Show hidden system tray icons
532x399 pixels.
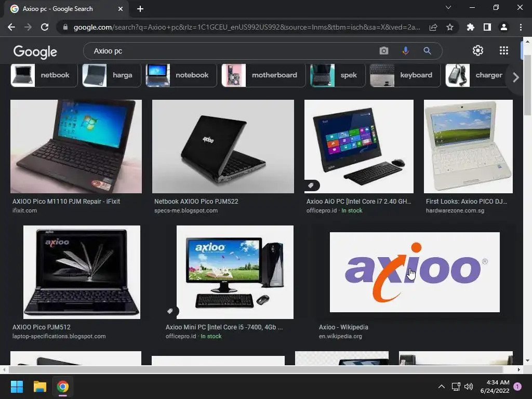pyautogui.click(x=442, y=387)
